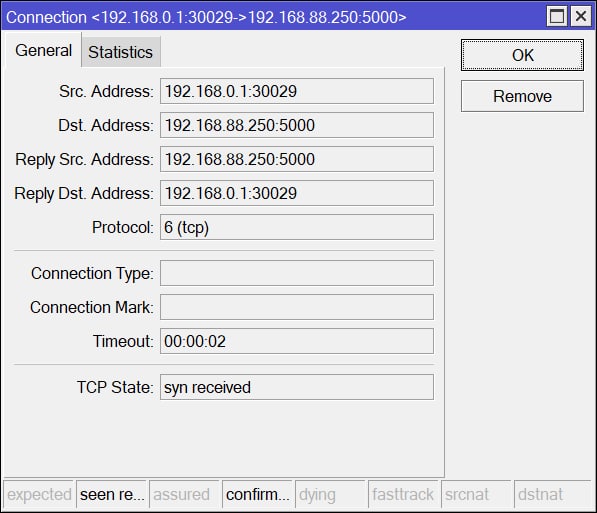This screenshot has height=513, width=597.
Task: Switch to the Statistics tab
Action: 121,52
